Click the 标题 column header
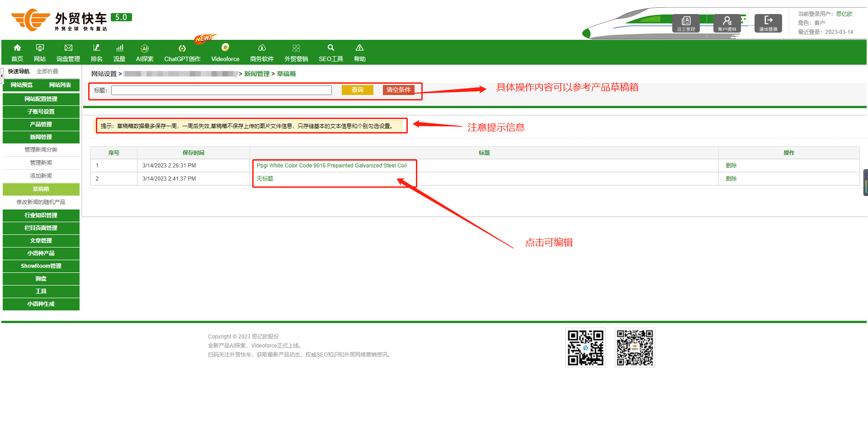This screenshot has width=868, height=438. 484,153
